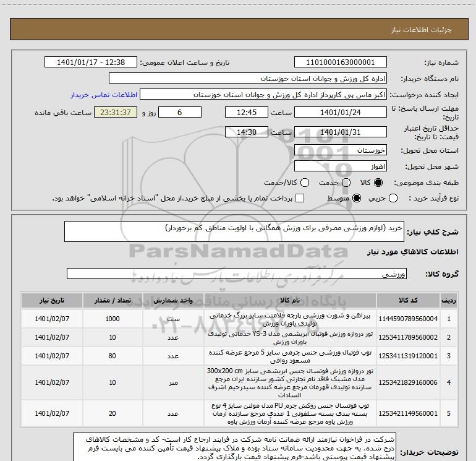Click the کد کالا column header
This screenshot has width=476, height=461.
click(408, 301)
